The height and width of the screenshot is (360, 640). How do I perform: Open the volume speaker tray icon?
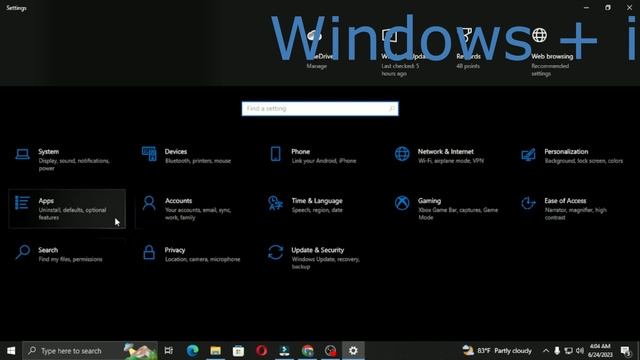pyautogui.click(x=580, y=351)
